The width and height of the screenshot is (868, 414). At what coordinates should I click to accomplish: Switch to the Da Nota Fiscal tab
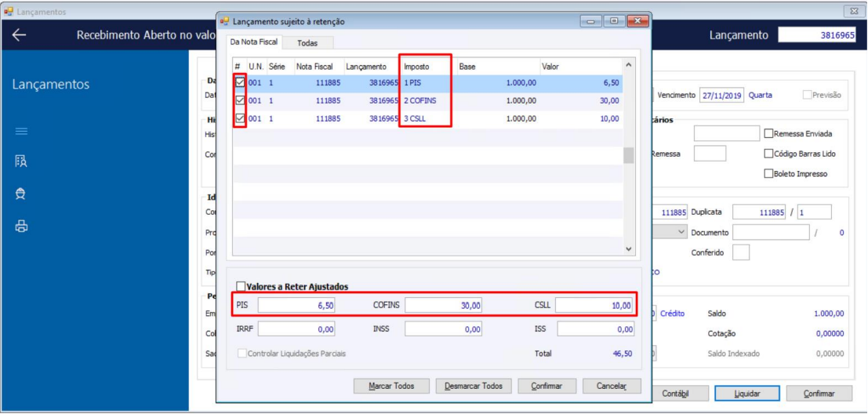[254, 42]
